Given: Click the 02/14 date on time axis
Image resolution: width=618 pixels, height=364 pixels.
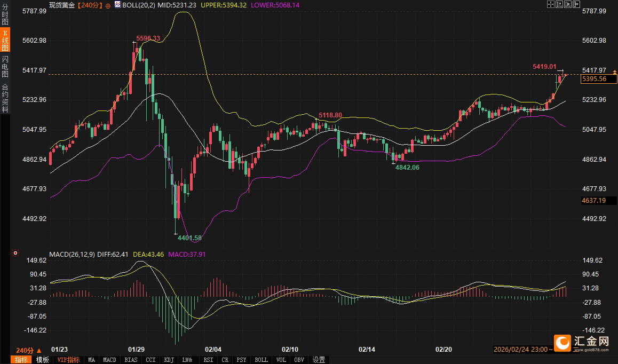Looking at the screenshot, I should pos(367,350).
